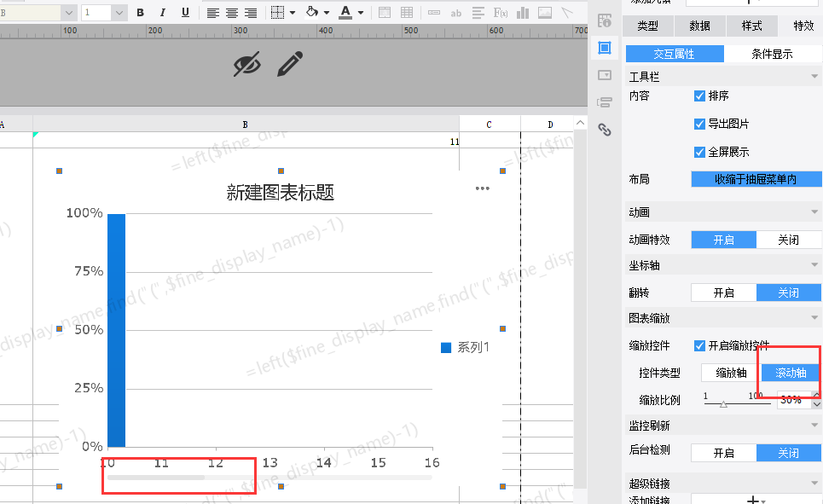Click the 缩放比例 percentage stepper arrows
This screenshot has width=823, height=504.
point(817,399)
